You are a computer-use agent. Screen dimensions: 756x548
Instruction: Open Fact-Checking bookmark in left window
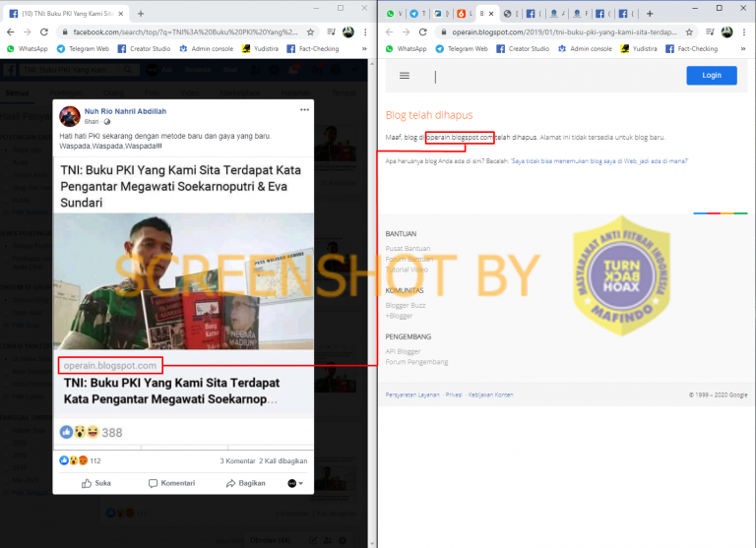(x=313, y=48)
